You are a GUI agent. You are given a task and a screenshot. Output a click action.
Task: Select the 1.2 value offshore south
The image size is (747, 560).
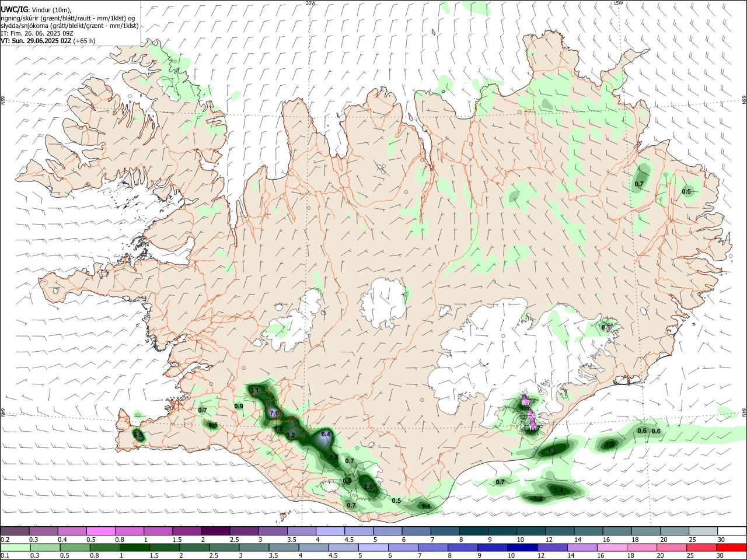click(x=538, y=499)
